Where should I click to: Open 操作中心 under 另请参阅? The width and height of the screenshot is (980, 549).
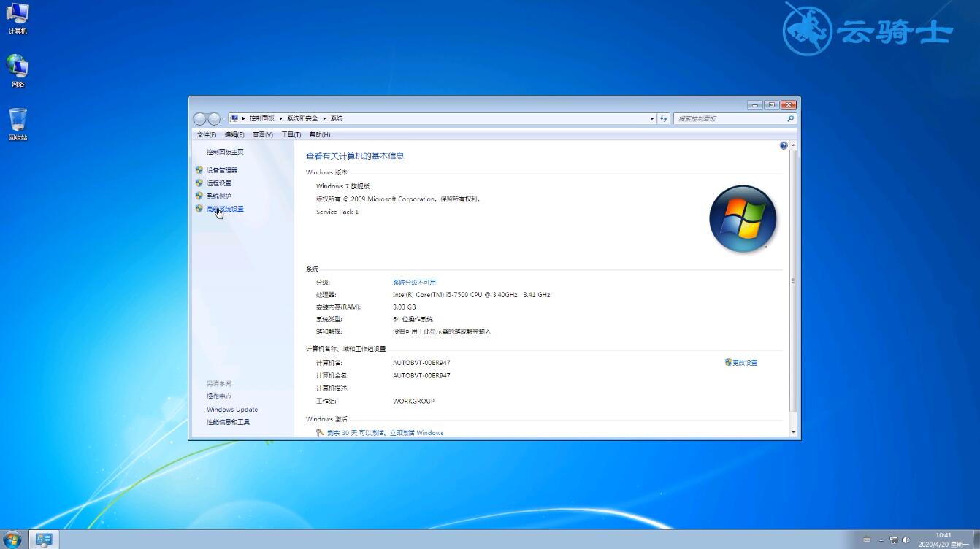pyautogui.click(x=219, y=396)
